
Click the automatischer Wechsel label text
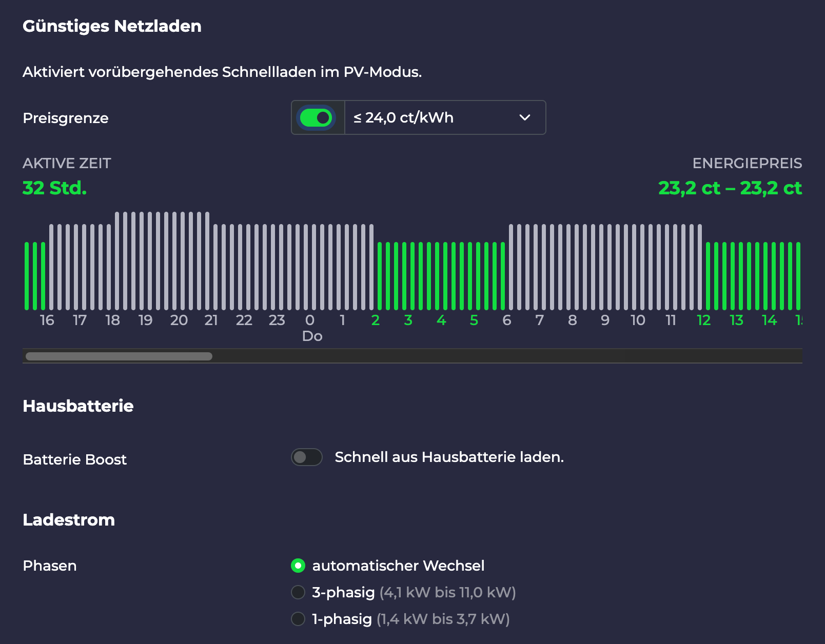coord(398,566)
